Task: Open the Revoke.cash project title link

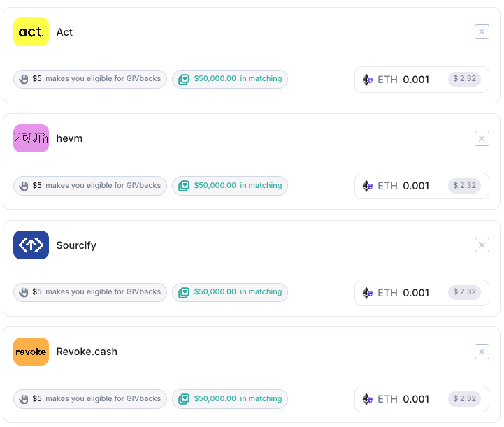Action: coord(87,352)
